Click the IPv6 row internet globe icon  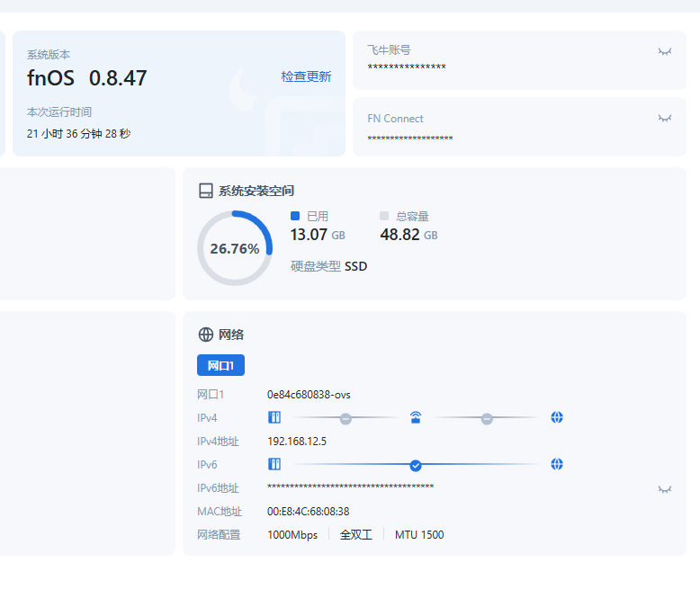point(557,464)
